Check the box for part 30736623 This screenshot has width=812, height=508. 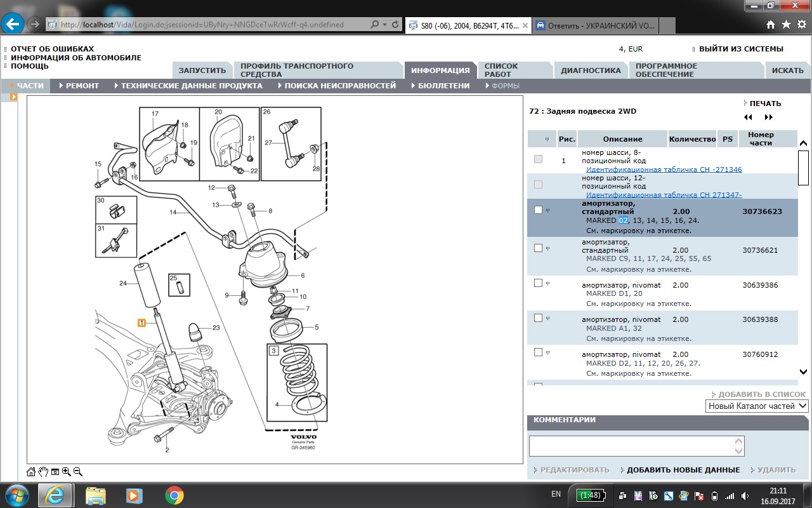(538, 210)
